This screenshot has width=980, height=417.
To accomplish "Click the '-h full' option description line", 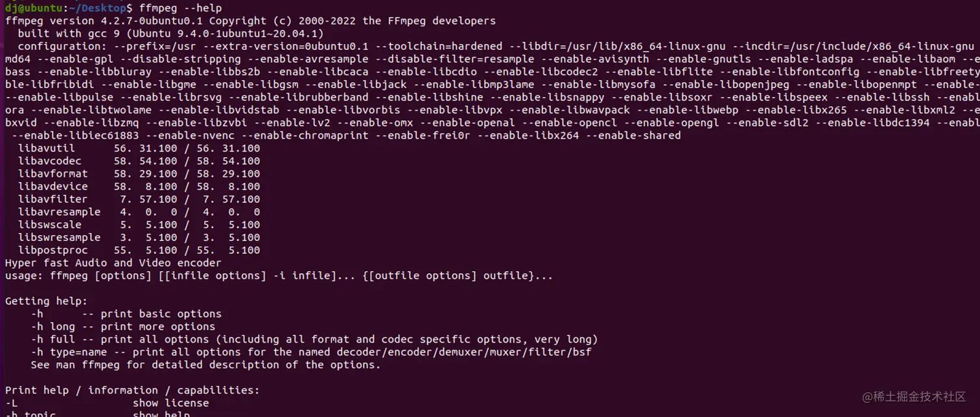I will 314,339.
